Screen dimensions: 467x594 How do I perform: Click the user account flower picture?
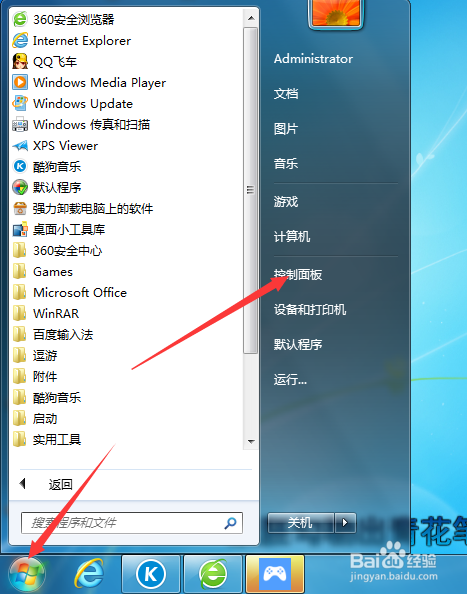336,14
